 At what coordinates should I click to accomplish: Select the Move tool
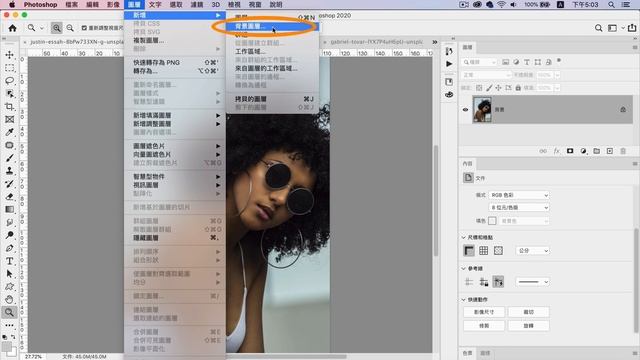click(9, 55)
